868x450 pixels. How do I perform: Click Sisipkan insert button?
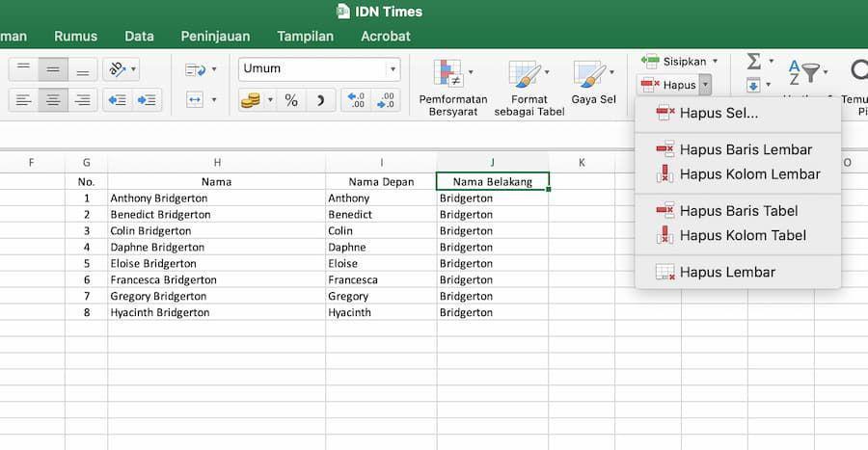(x=674, y=62)
